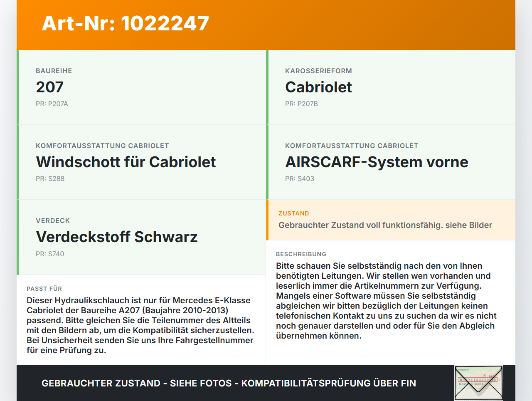Screen dimensions: 532x401
Task: Click the Hydraulikschlauch compatibility paragraph
Action: click(x=140, y=325)
